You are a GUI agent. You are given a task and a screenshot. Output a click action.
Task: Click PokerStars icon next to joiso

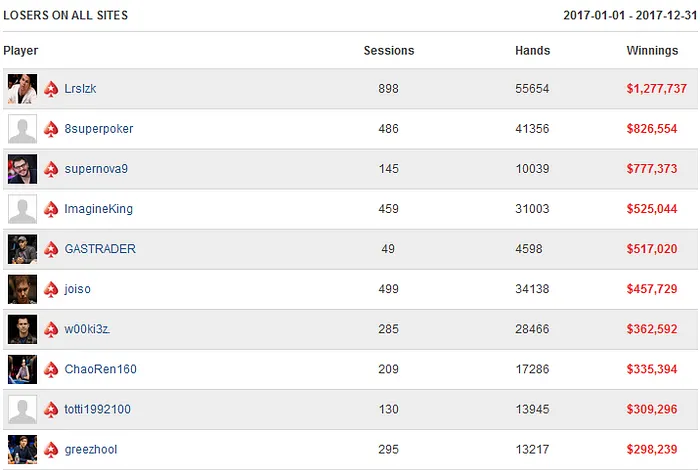[51, 289]
